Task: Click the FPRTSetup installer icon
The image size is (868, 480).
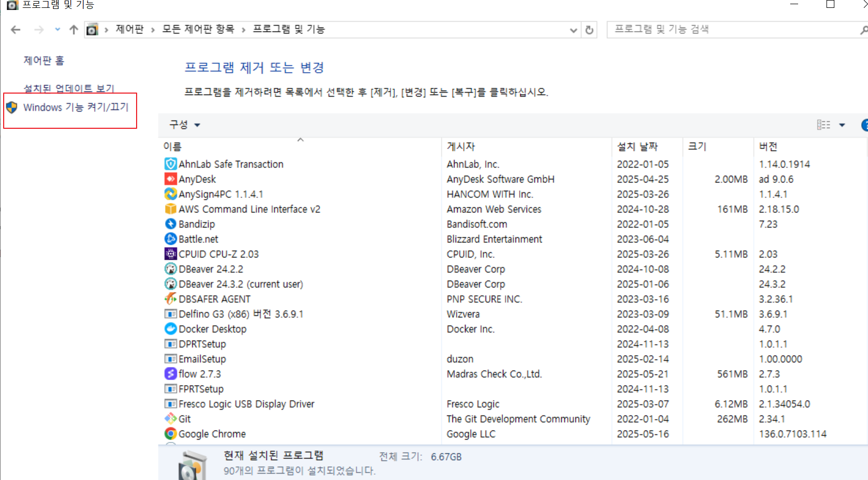Action: [x=170, y=389]
